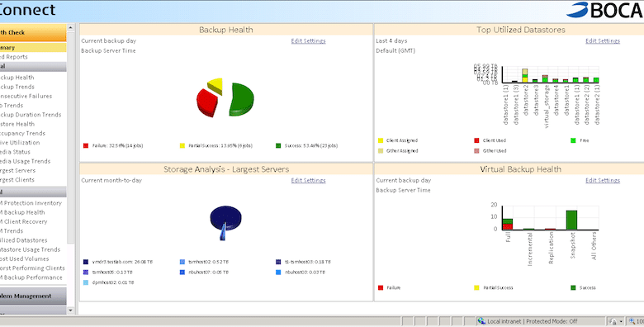This screenshot has width=644, height=327.
Task: Expand the Health Check sidebar section
Action: pyautogui.click(x=33, y=32)
